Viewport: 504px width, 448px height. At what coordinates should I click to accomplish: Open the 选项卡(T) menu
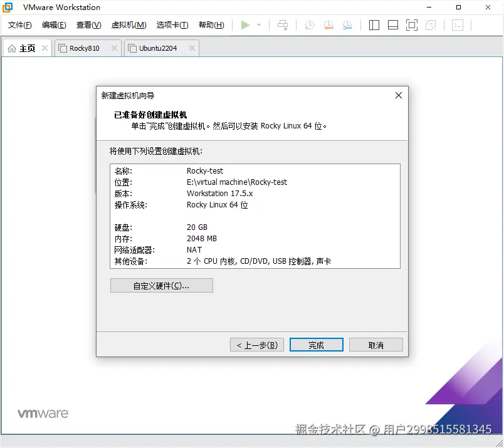172,25
